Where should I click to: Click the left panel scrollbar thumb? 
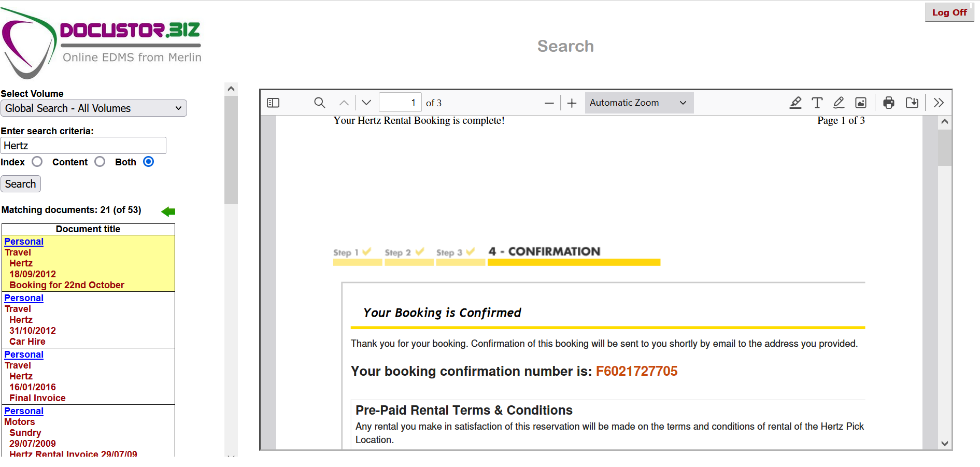tap(231, 150)
